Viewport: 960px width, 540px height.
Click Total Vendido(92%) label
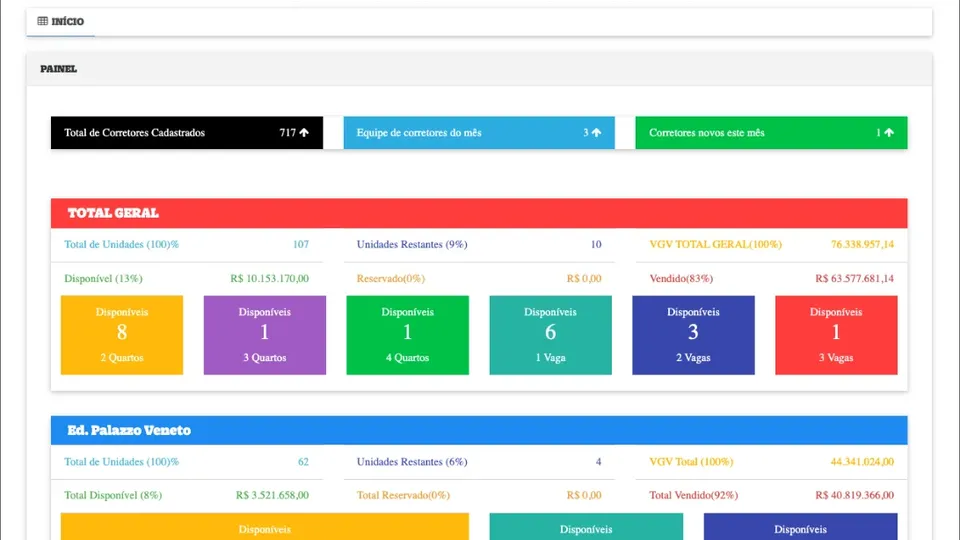(694, 495)
